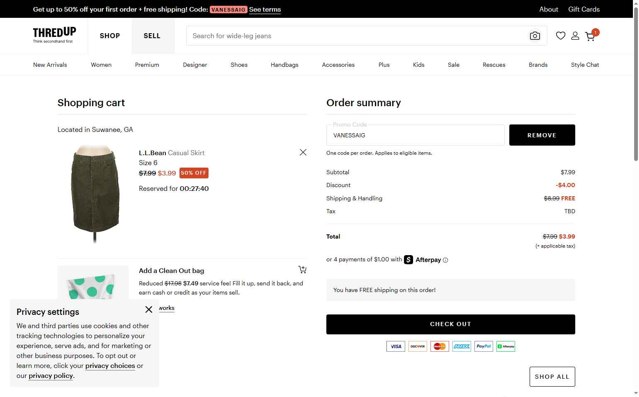The width and height of the screenshot is (639, 397).
Task: Close the Privacy settings popup
Action: (149, 309)
